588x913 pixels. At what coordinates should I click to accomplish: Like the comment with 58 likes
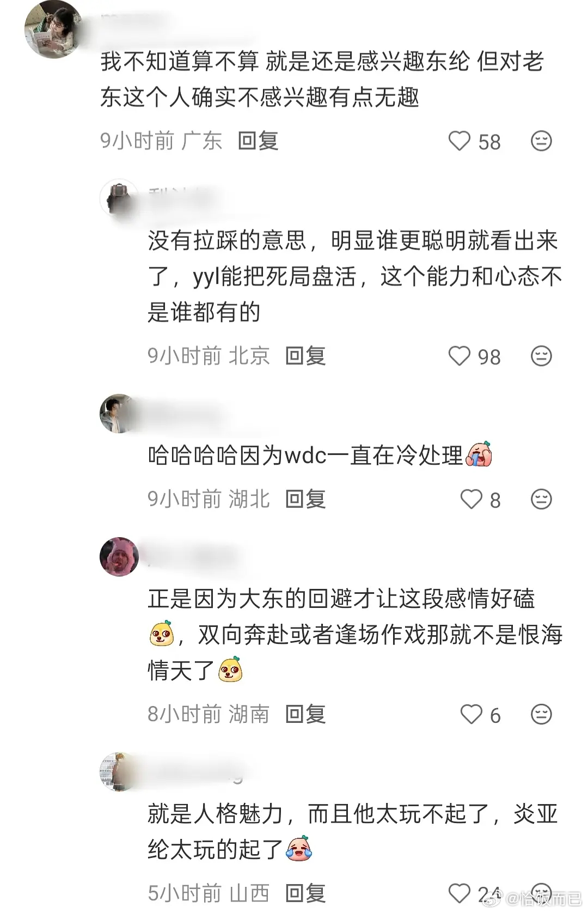[x=459, y=141]
